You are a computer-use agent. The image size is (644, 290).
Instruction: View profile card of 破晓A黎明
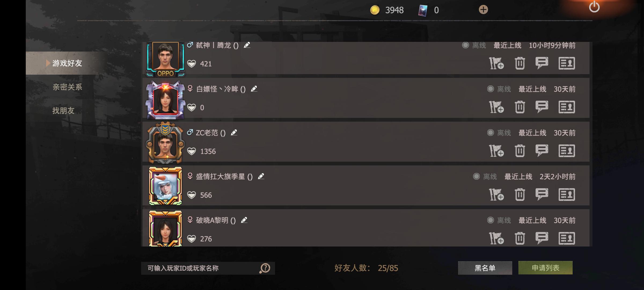click(567, 238)
